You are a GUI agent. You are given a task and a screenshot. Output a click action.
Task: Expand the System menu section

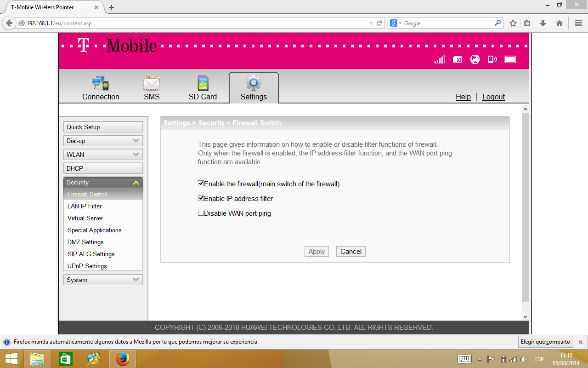(x=103, y=280)
